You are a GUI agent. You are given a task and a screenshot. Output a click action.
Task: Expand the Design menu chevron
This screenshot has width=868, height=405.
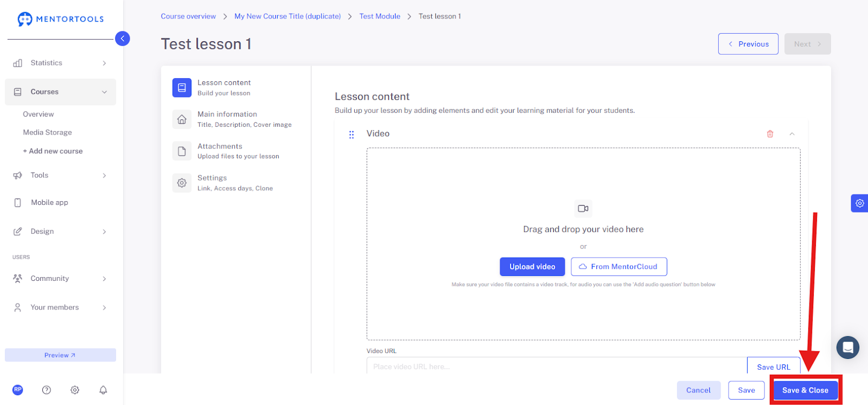(104, 232)
